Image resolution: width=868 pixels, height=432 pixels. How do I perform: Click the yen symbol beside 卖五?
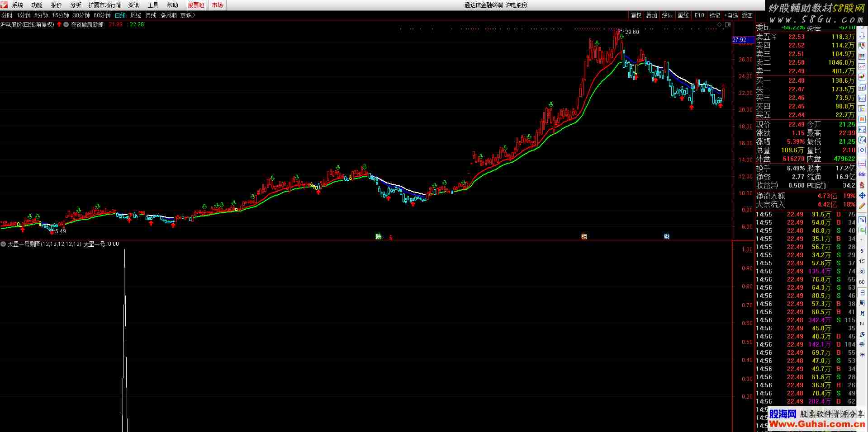click(774, 37)
